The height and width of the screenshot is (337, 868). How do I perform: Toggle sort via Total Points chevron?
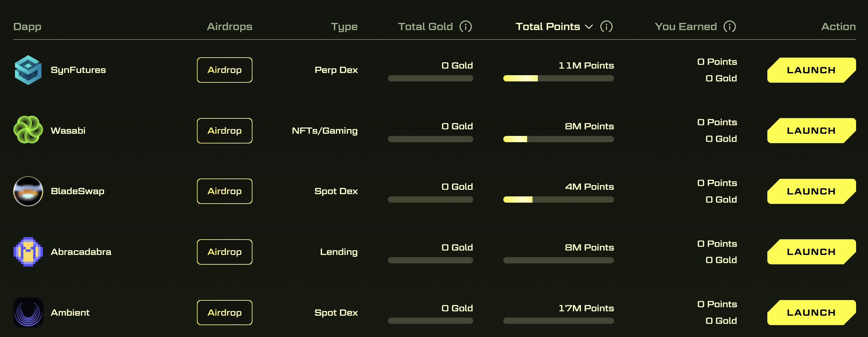click(589, 27)
